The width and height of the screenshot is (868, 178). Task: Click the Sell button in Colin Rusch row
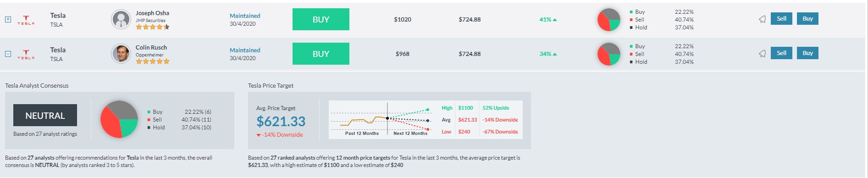pyautogui.click(x=781, y=53)
